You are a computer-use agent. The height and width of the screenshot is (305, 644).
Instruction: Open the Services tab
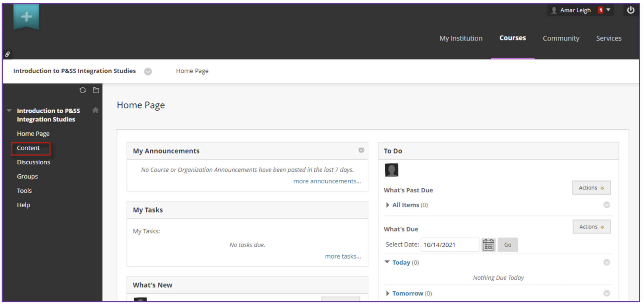(x=609, y=38)
